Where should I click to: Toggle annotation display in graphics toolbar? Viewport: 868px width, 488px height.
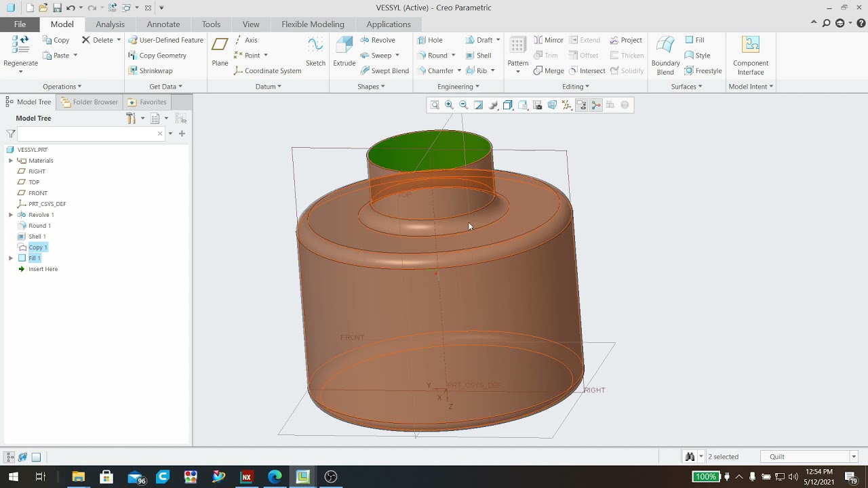[x=581, y=105]
